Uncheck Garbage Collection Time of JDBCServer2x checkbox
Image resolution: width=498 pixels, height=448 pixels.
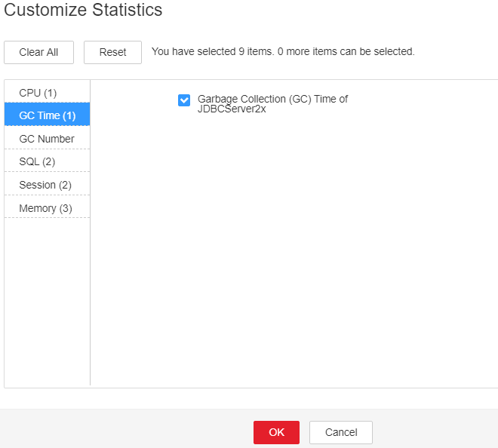[x=184, y=100]
